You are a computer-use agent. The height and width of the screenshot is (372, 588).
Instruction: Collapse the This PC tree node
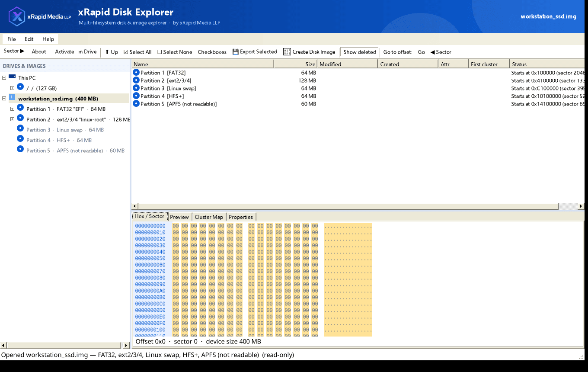pyautogui.click(x=4, y=78)
